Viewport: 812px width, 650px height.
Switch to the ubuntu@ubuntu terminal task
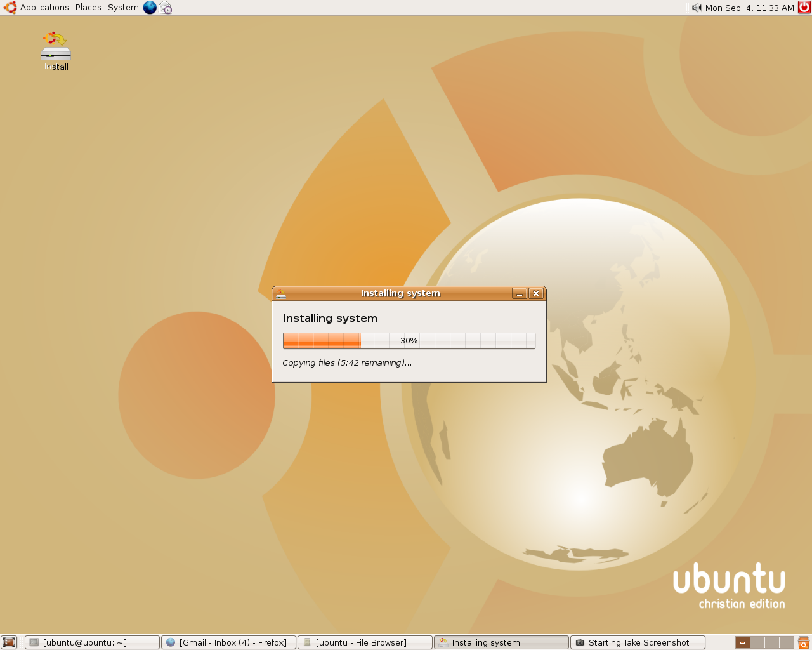[x=92, y=642]
